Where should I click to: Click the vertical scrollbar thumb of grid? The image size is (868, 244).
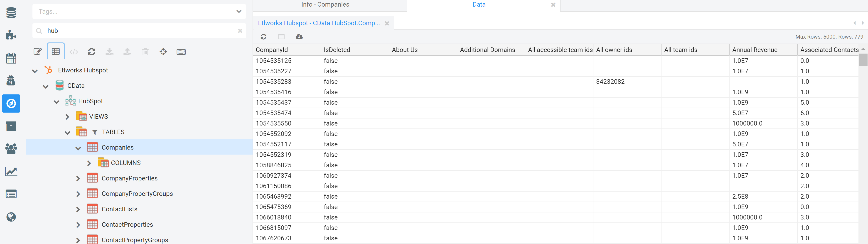(x=863, y=60)
